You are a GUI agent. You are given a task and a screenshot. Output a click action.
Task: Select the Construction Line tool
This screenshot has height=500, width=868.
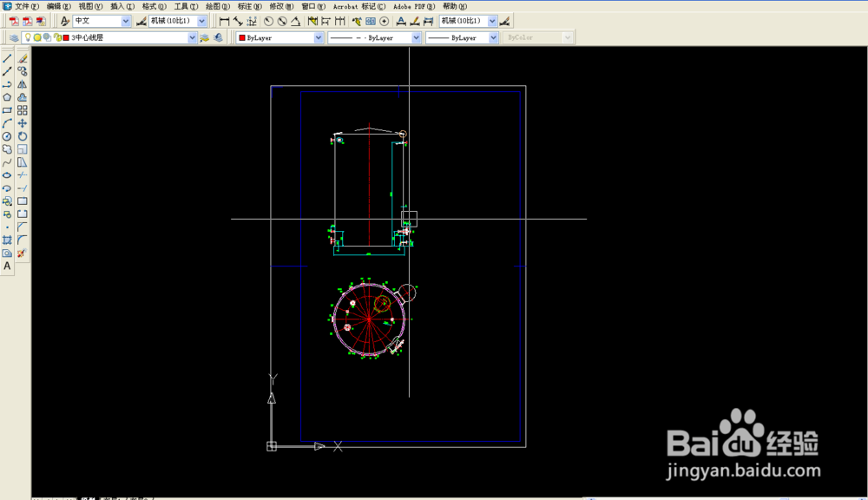point(7,71)
